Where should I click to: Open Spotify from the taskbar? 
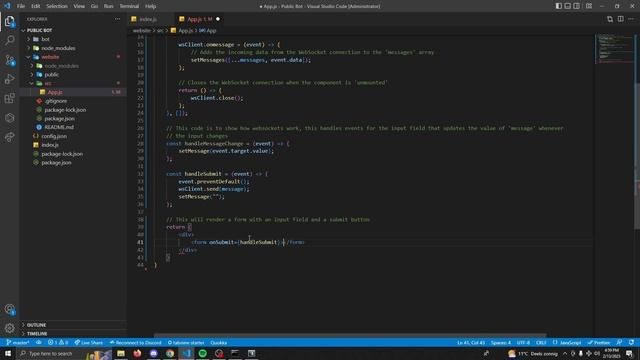point(203,353)
